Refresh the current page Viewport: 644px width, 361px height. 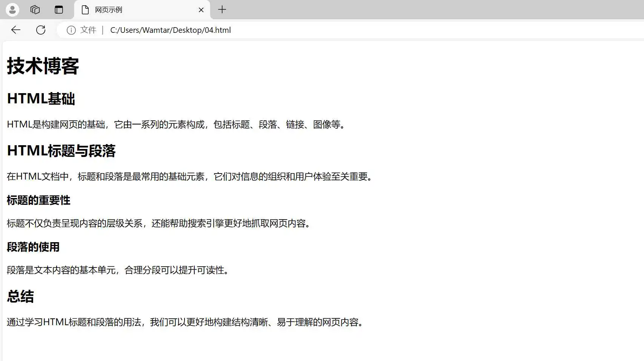41,30
